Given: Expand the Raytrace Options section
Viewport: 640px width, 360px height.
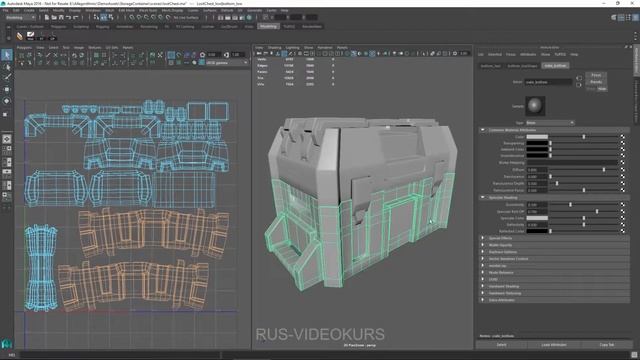Looking at the screenshot, I should tap(482, 252).
